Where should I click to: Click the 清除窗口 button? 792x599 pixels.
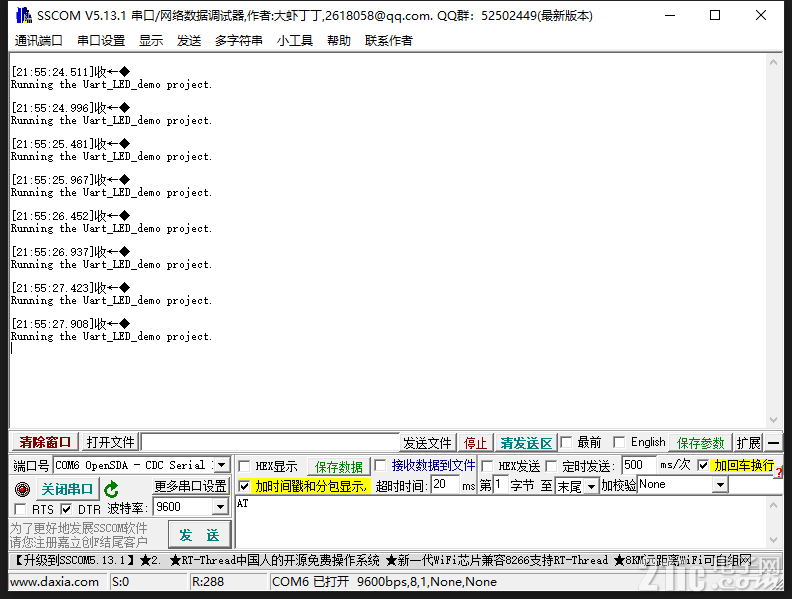pyautogui.click(x=45, y=442)
